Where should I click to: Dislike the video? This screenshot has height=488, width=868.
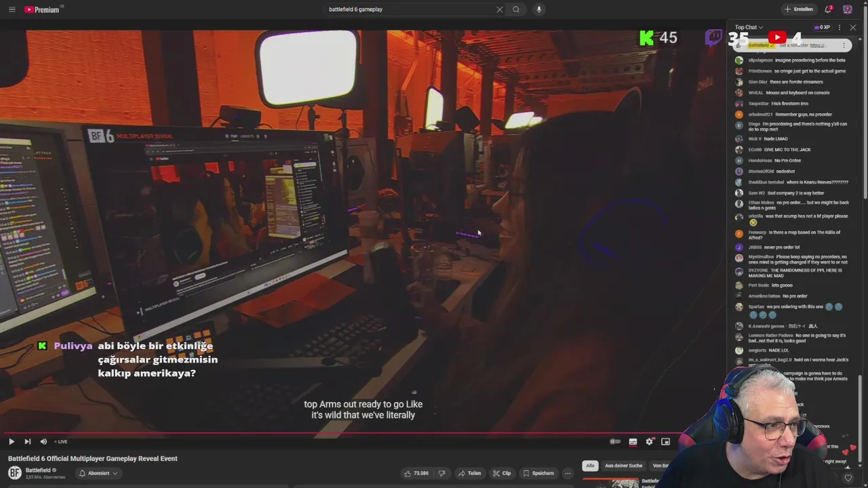coord(441,473)
